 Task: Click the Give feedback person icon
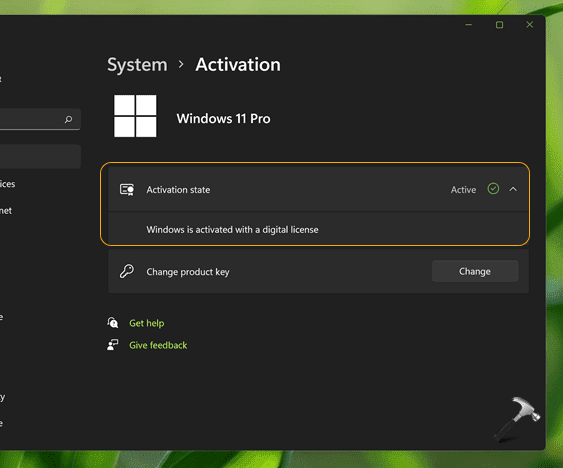click(x=113, y=345)
